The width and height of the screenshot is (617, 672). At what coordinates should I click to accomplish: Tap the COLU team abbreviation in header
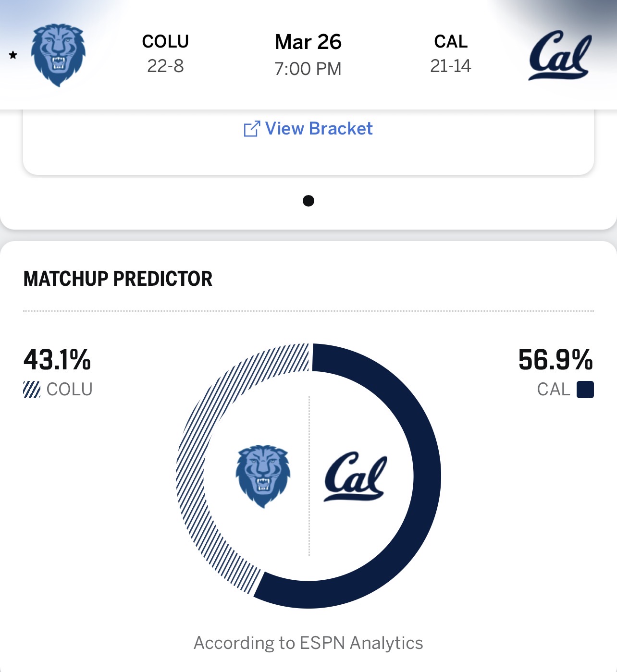point(165,42)
